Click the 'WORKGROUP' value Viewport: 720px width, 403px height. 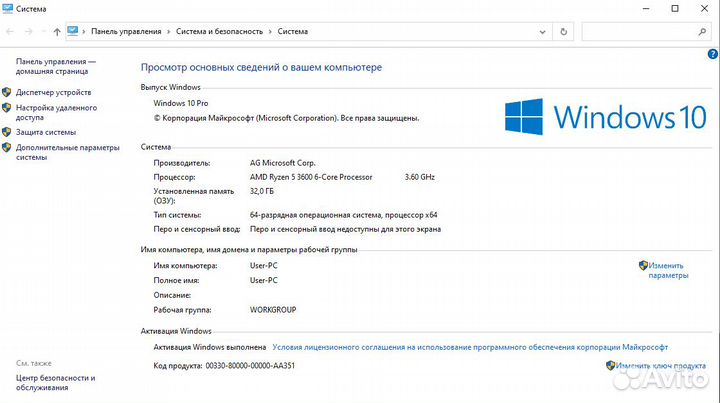(273, 310)
